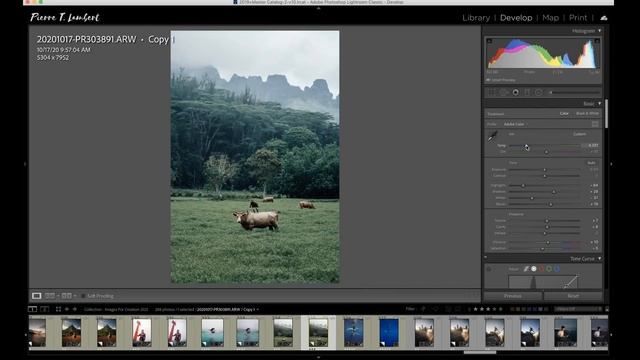The height and width of the screenshot is (360, 640).
Task: Click the Auto tone button
Action: 591,163
